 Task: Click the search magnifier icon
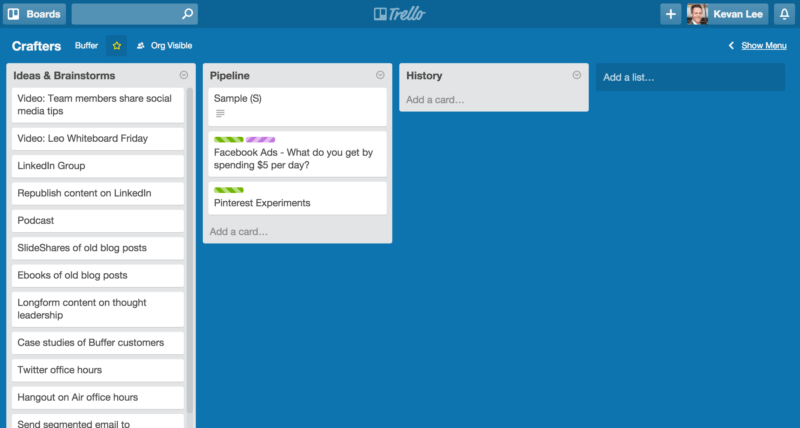188,14
